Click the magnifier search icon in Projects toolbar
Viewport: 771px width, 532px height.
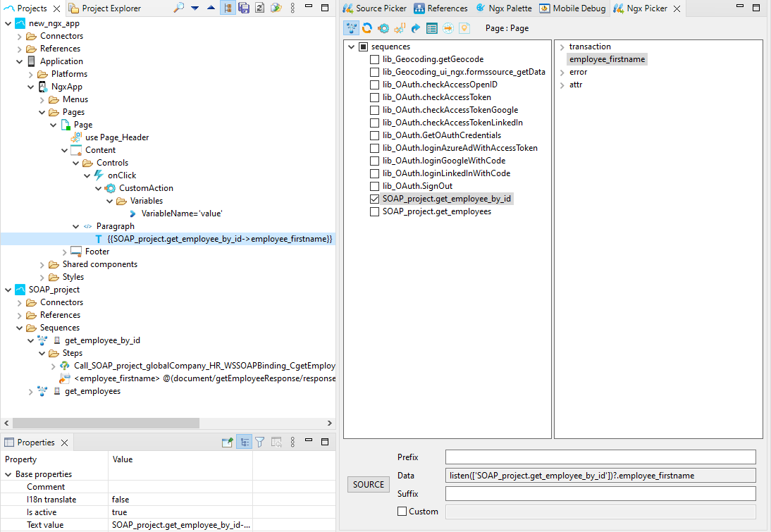tap(179, 8)
